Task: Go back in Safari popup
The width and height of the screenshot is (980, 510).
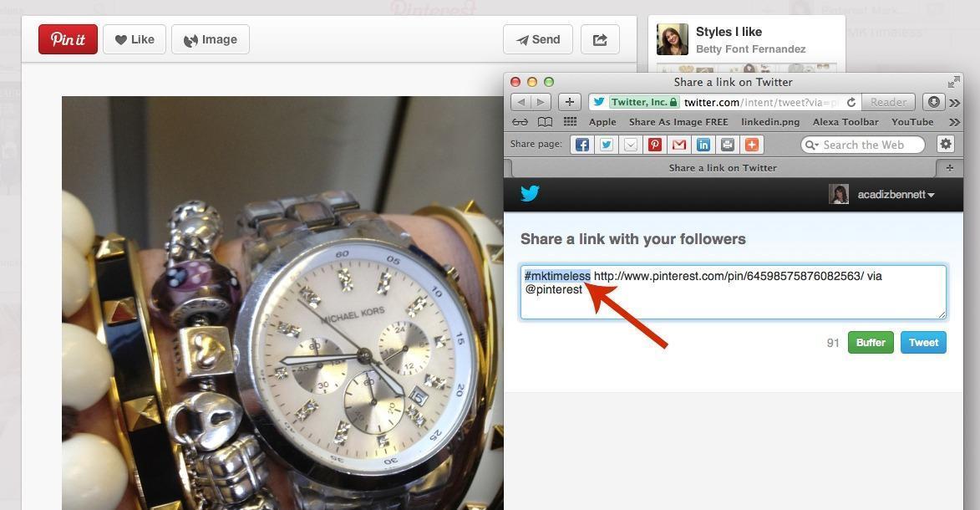Action: (521, 102)
